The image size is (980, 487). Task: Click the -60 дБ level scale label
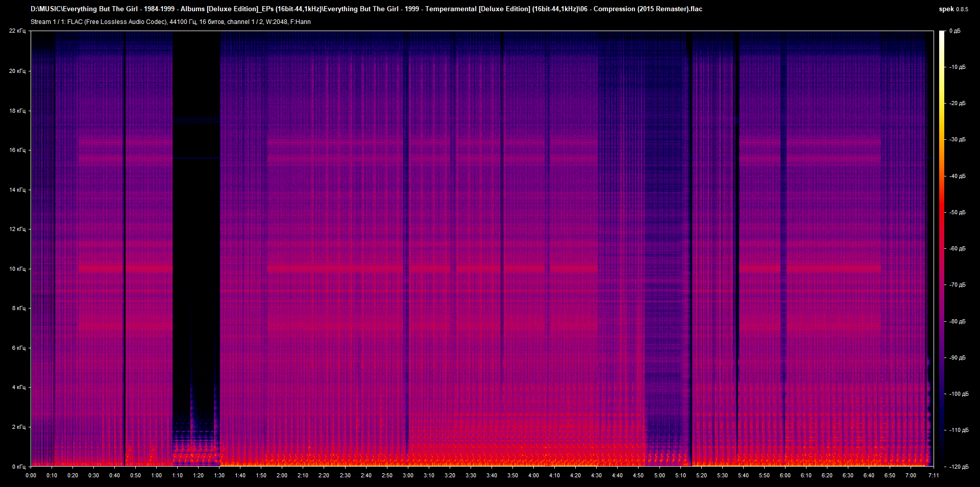click(x=957, y=248)
